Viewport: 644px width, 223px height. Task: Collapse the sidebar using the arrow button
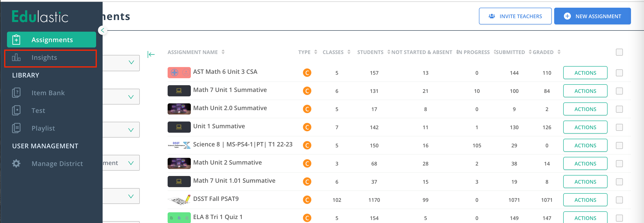coord(103,30)
